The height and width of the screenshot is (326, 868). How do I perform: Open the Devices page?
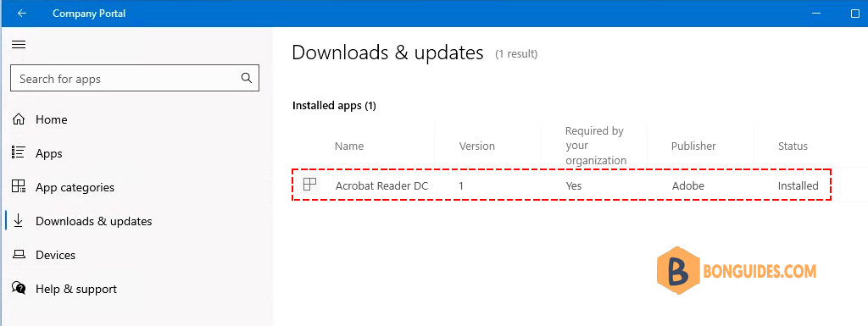coord(55,255)
